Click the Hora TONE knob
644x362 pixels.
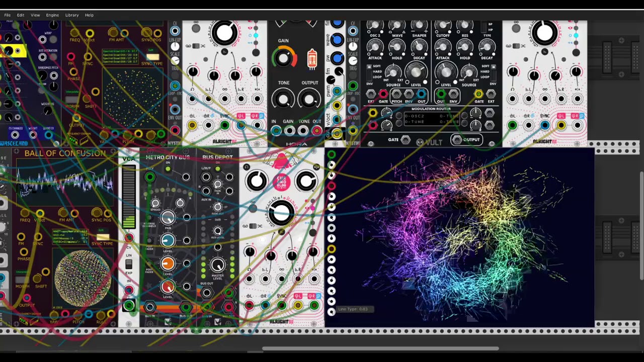(283, 100)
